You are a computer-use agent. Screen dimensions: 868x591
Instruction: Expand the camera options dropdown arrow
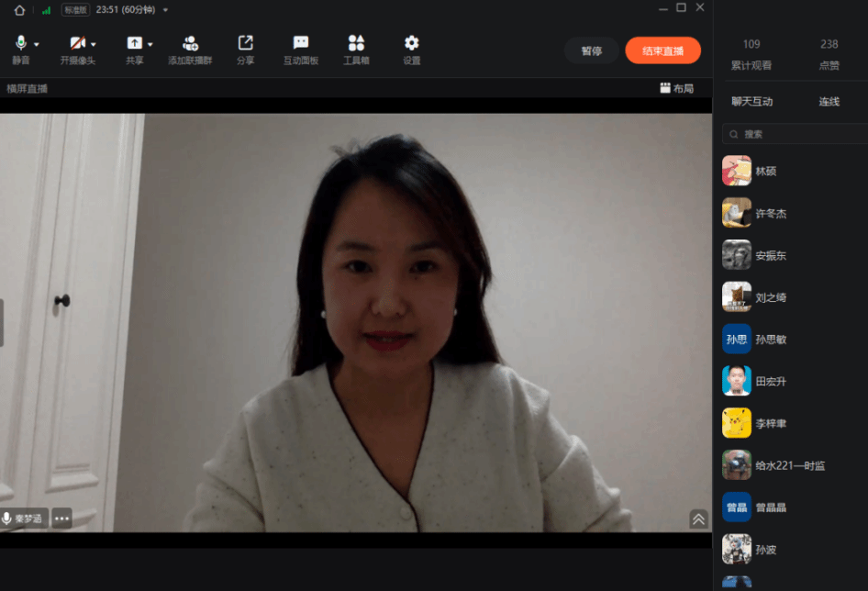94,44
